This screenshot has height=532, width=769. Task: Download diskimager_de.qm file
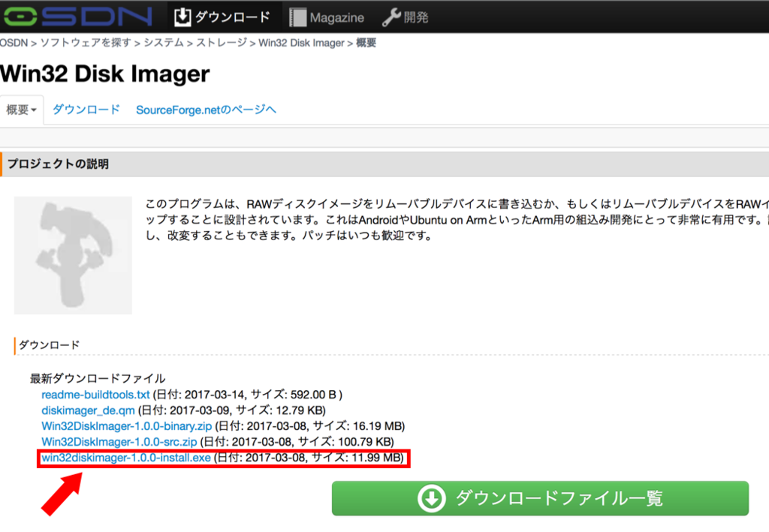coord(89,410)
